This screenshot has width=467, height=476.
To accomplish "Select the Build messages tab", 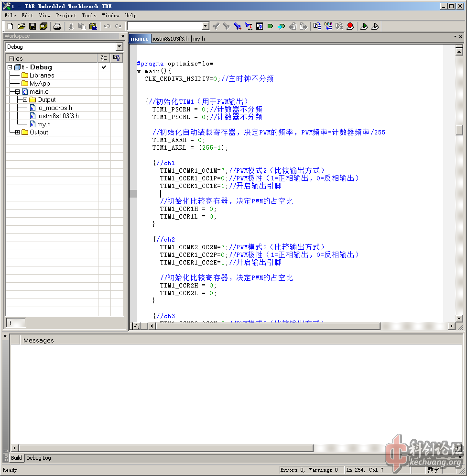I will click(16, 458).
